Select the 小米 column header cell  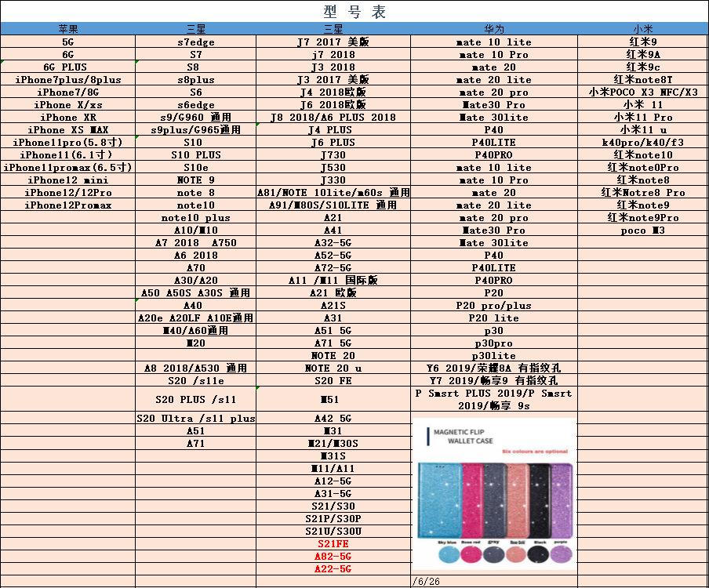pyautogui.click(x=643, y=29)
